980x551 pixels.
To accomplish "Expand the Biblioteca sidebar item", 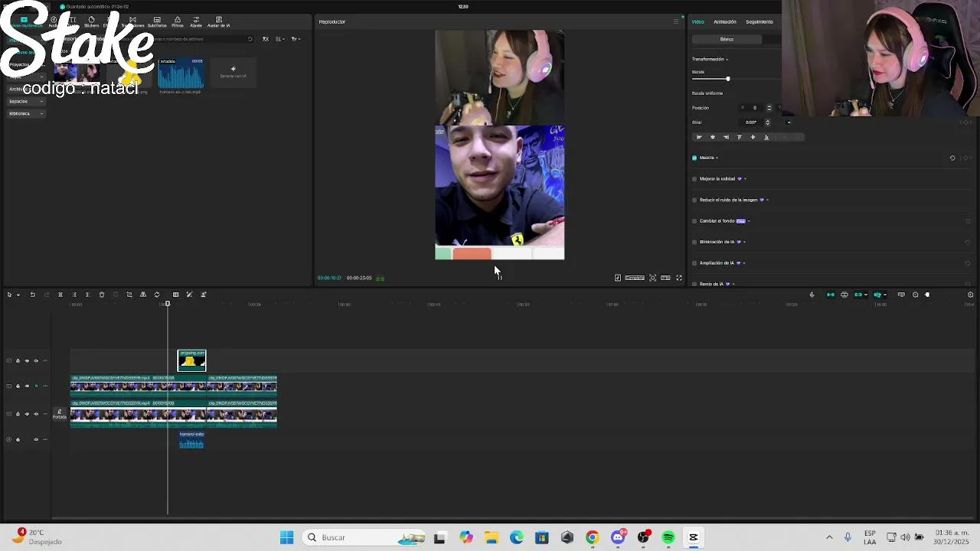I will click(26, 113).
